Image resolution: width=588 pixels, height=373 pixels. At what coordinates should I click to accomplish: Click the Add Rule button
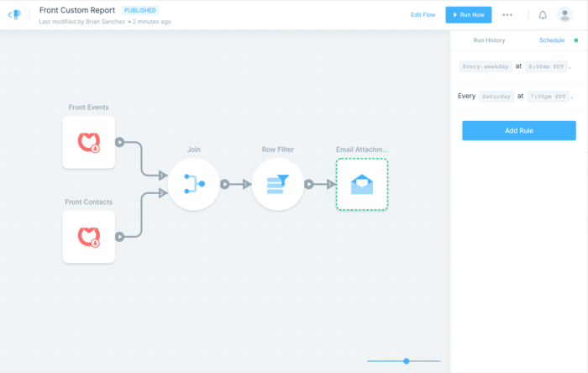(519, 130)
